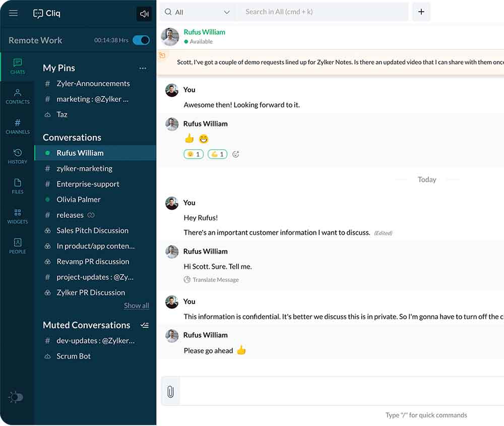Viewport: 504px width, 426px height.
Task: Click the translate globe icon
Action: pyautogui.click(x=187, y=280)
